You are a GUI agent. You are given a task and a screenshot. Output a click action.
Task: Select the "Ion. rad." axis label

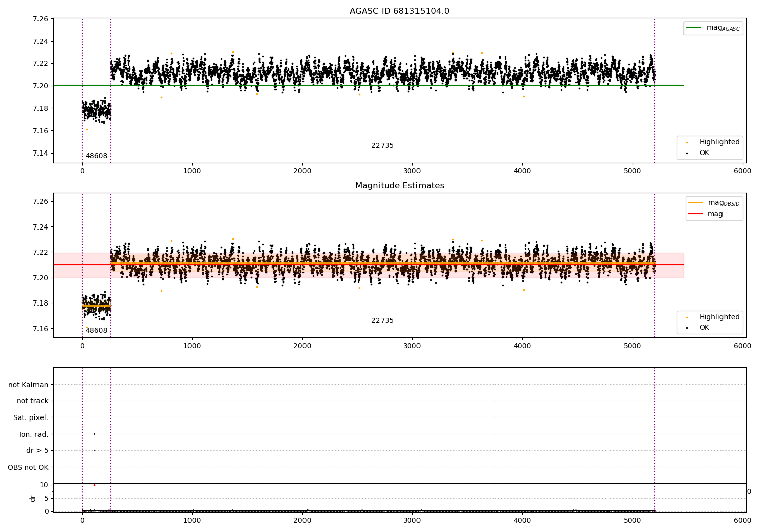(x=34, y=435)
